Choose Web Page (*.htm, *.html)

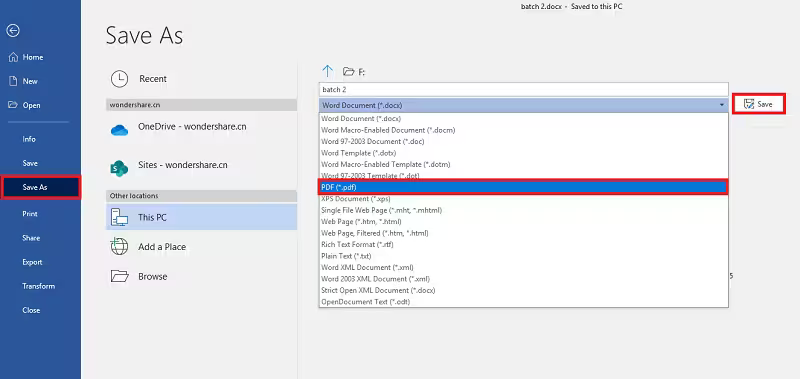click(523, 221)
